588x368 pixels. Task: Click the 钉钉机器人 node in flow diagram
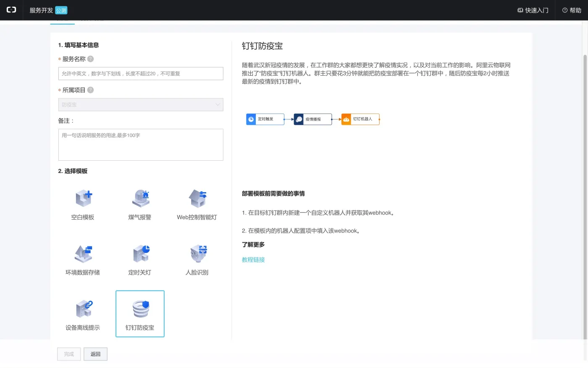click(360, 119)
